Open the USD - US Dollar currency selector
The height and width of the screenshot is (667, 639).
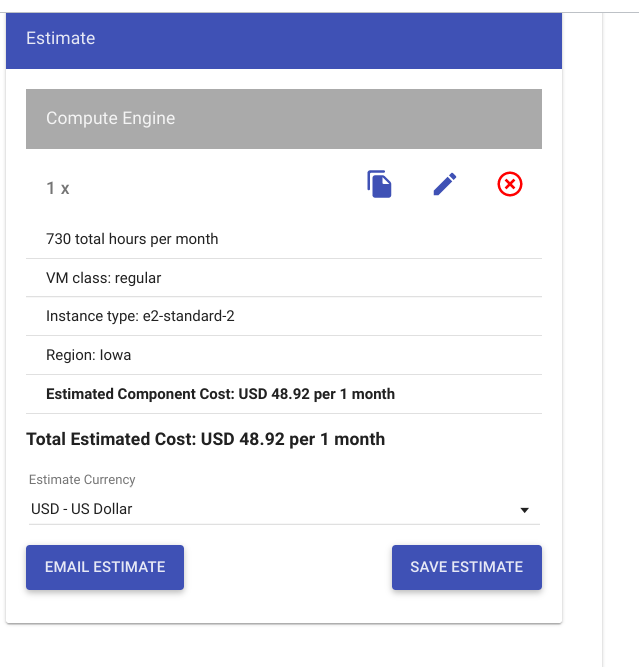pos(270,509)
